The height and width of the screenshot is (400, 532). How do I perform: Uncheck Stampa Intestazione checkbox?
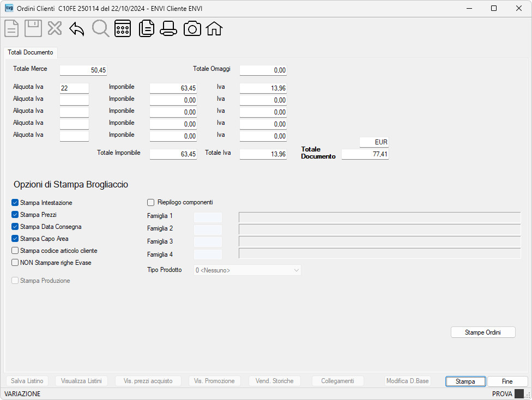click(15, 203)
